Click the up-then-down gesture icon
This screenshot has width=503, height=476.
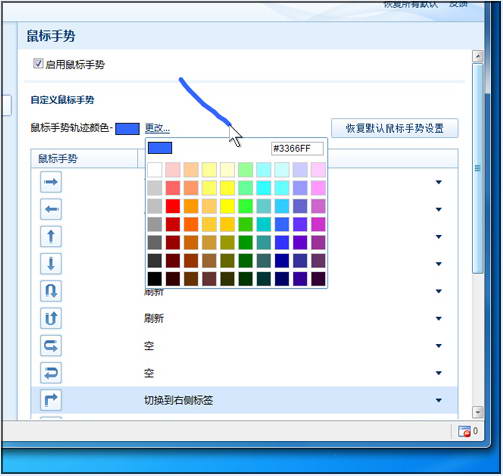click(51, 291)
